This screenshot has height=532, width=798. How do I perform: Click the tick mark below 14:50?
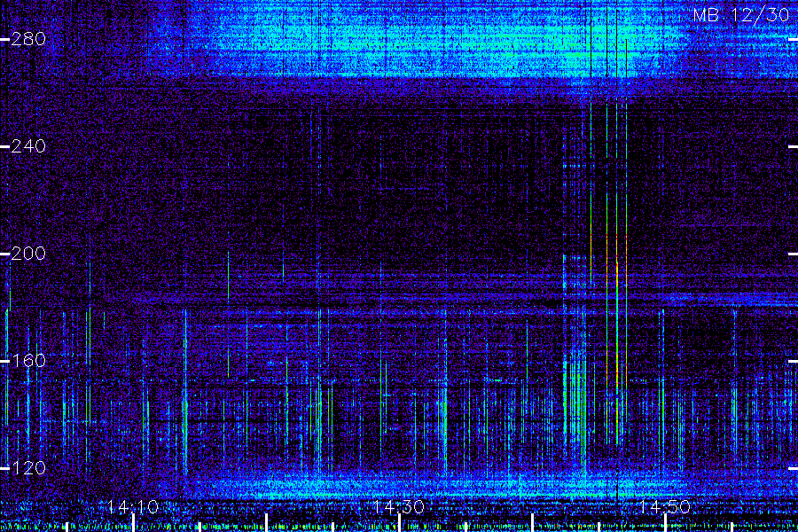665,523
